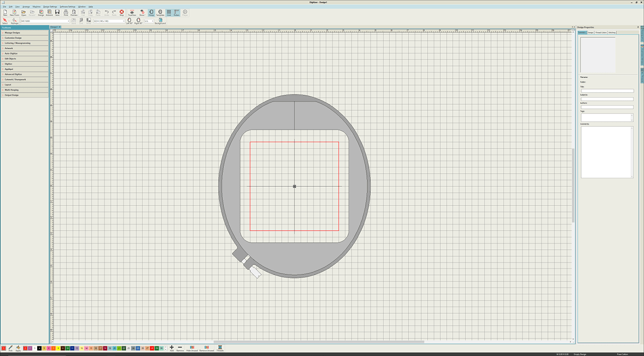Switch to the Stitching tab

coord(612,32)
